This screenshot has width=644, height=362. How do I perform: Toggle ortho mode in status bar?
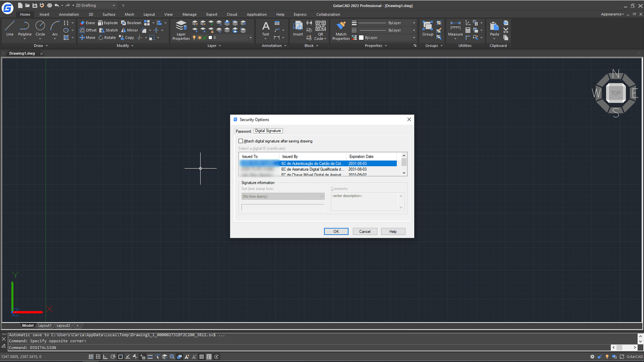click(x=105, y=357)
